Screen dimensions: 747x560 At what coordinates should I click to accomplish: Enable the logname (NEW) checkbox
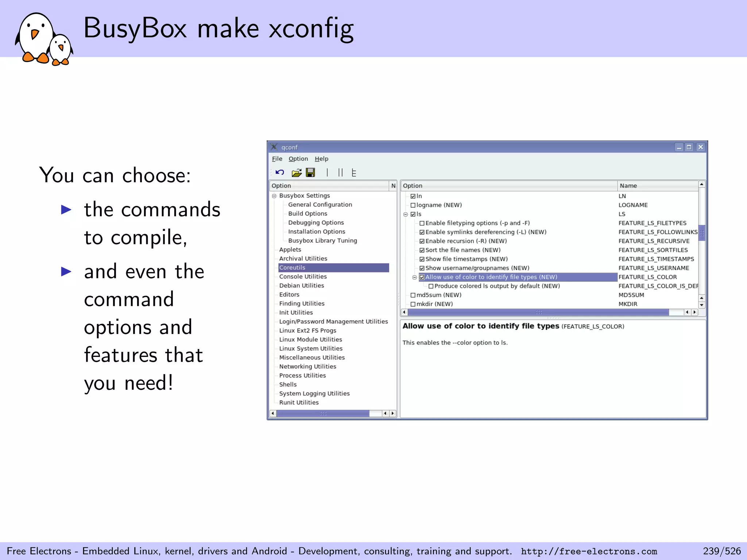click(413, 205)
